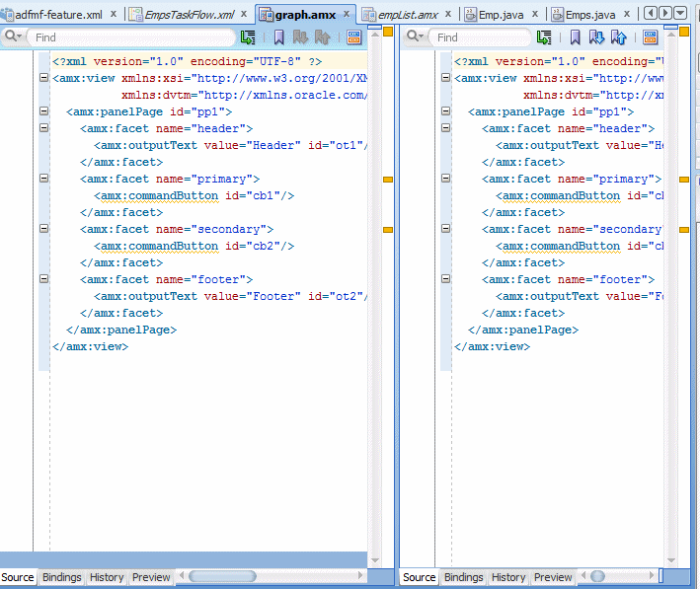700x589 pixels.
Task: Switch to adfmf-feature.xml tab
Action: pos(58,15)
